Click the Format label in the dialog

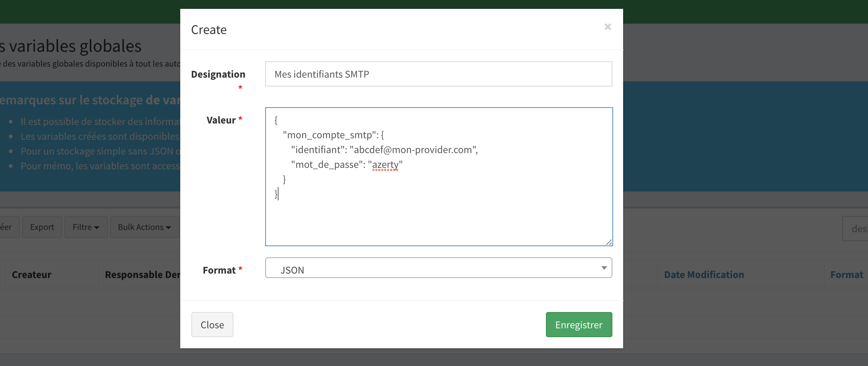pyautogui.click(x=219, y=270)
